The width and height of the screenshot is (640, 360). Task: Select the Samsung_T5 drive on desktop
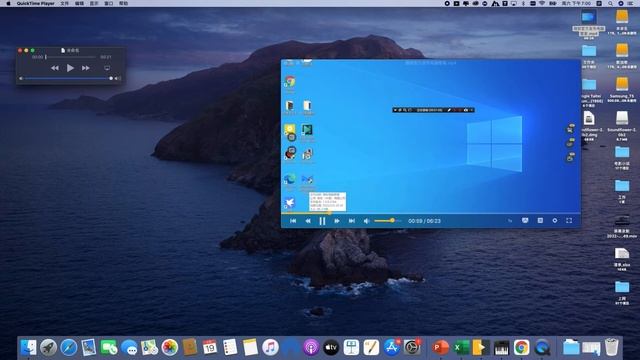click(x=622, y=84)
